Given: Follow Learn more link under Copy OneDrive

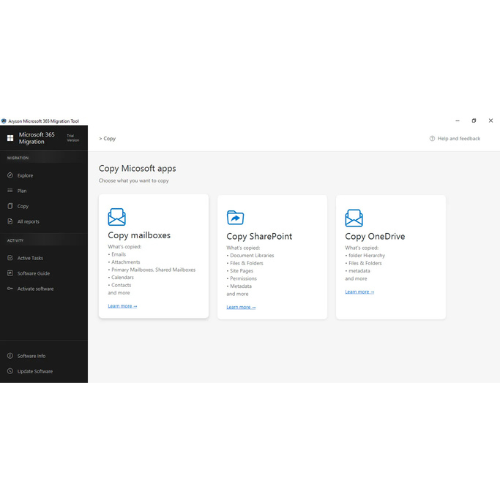Looking at the screenshot, I should [x=359, y=292].
